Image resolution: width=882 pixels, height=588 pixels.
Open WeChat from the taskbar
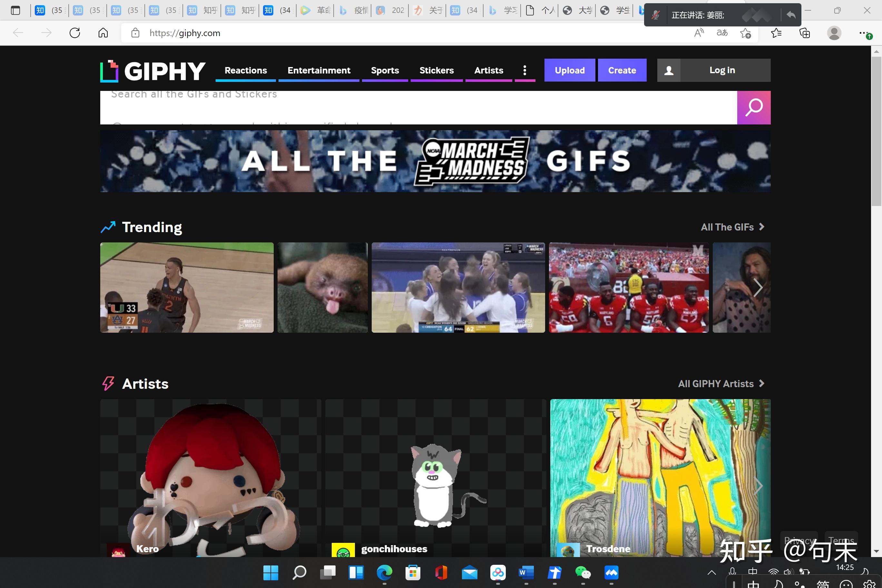click(583, 573)
